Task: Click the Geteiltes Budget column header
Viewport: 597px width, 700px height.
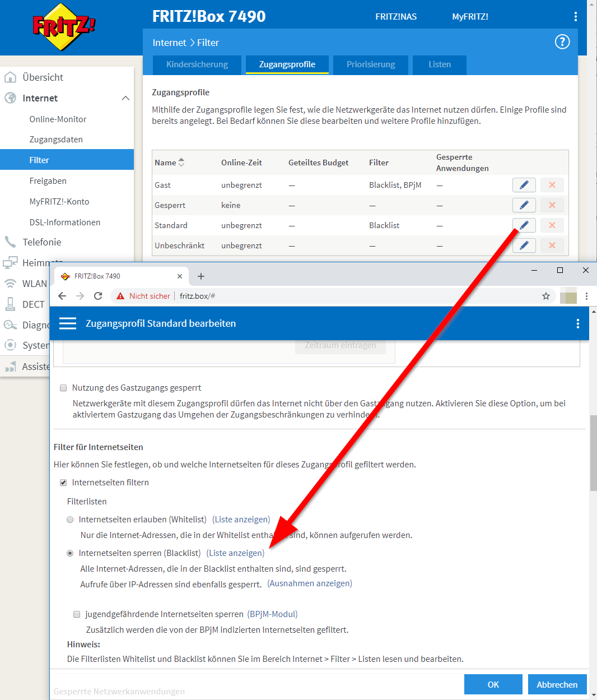Action: (x=318, y=163)
